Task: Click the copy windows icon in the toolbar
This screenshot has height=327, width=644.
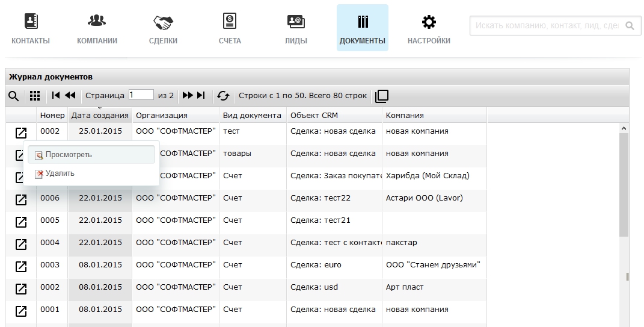Action: pyautogui.click(x=382, y=96)
